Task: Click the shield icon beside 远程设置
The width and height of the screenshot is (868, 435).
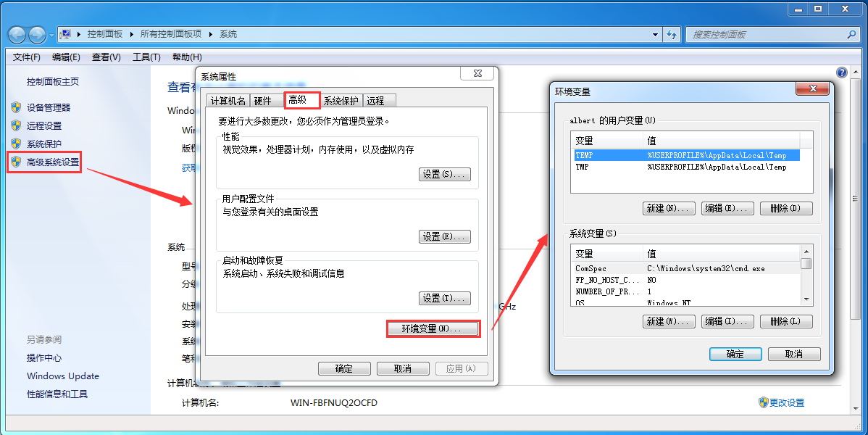Action: [16, 126]
